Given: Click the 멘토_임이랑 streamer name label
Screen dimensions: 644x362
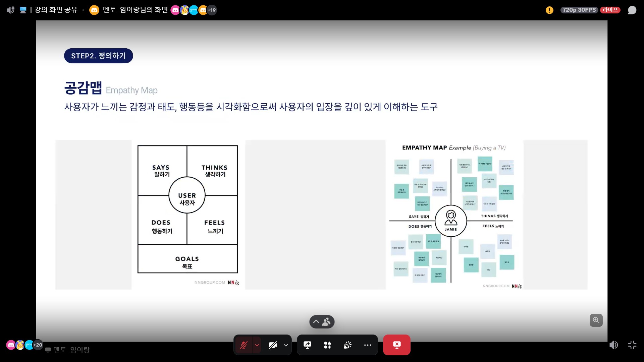Looking at the screenshot, I should point(71,350).
